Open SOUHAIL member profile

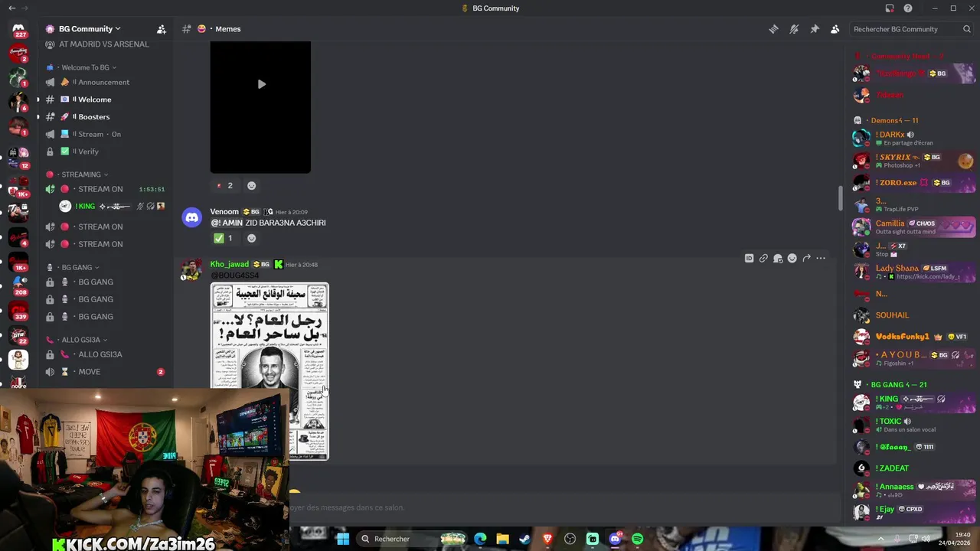tap(913, 315)
